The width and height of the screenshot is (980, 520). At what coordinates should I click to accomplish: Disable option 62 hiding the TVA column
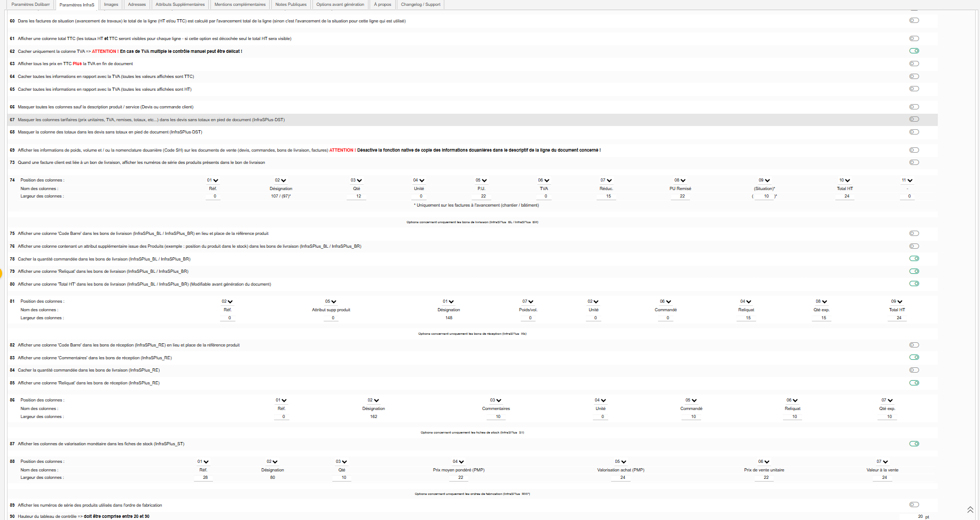pyautogui.click(x=914, y=51)
